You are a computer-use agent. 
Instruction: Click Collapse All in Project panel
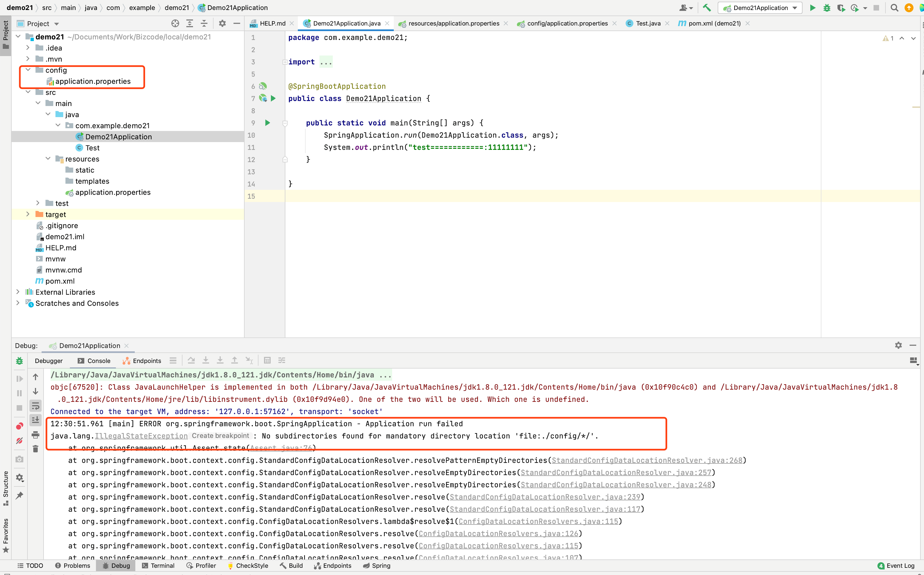[204, 24]
